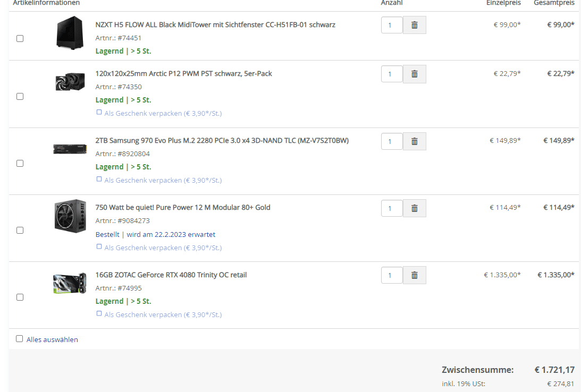Open ZOTAC RTX 4080 graphics card thumbnail
The image size is (581, 392).
click(70, 283)
